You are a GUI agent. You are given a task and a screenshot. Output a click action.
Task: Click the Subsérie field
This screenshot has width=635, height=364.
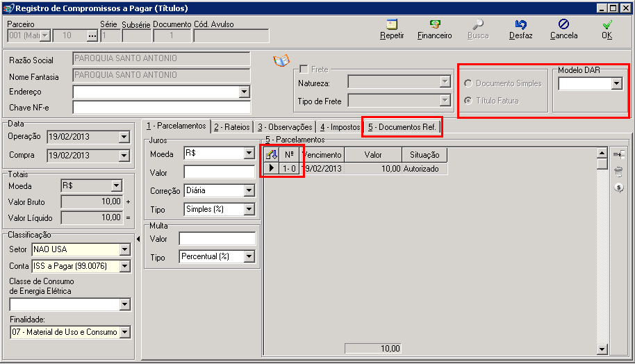136,35
